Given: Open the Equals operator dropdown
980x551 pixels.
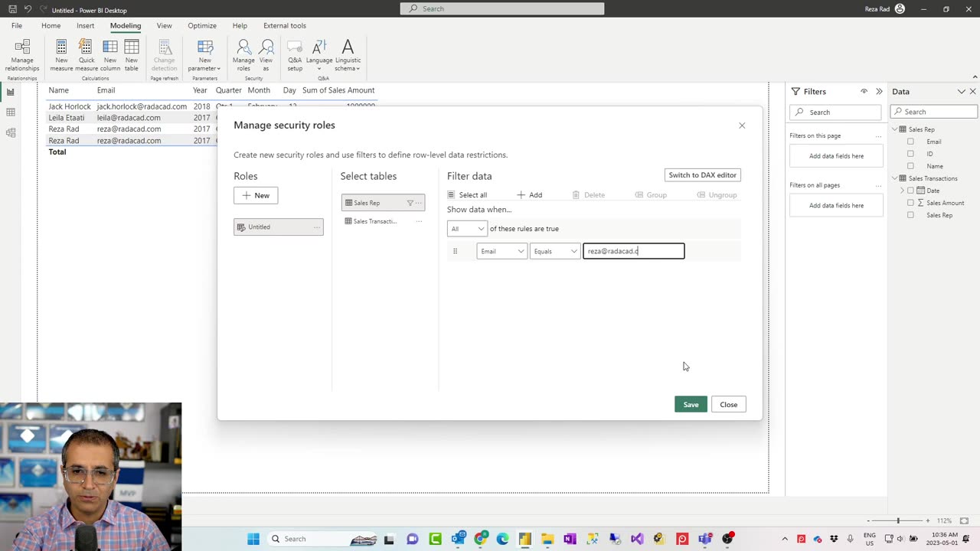Looking at the screenshot, I should click(x=555, y=251).
